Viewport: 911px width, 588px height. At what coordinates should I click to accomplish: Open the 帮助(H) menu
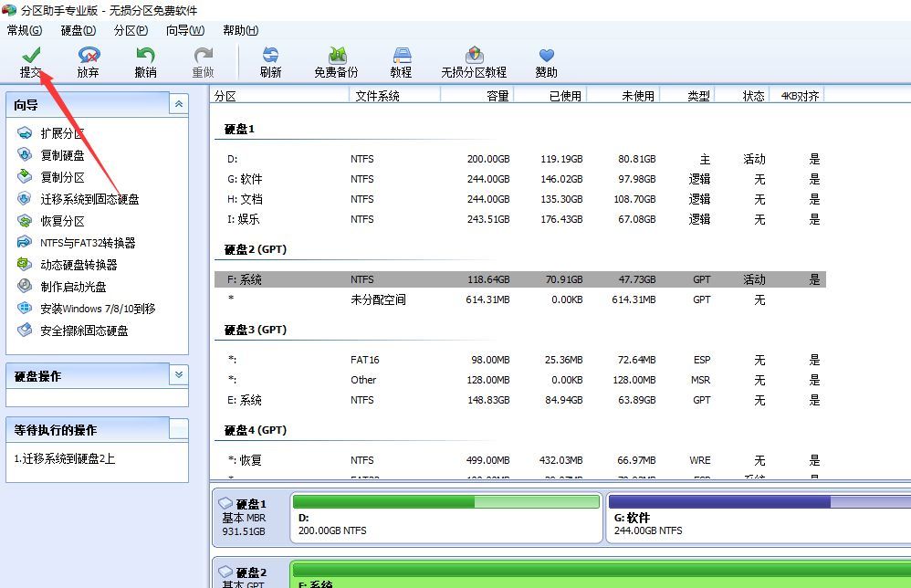[x=241, y=30]
